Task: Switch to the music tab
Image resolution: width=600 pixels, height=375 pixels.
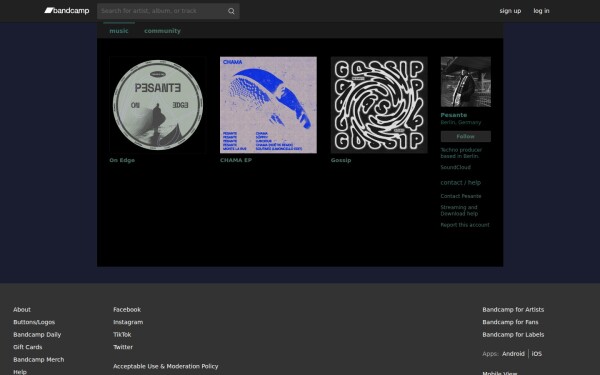Action: [119, 31]
